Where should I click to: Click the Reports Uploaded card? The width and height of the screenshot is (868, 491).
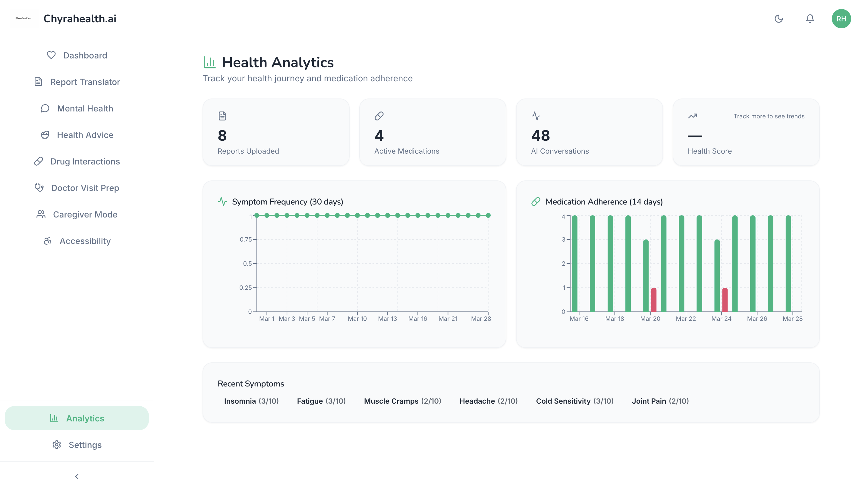pos(275,132)
